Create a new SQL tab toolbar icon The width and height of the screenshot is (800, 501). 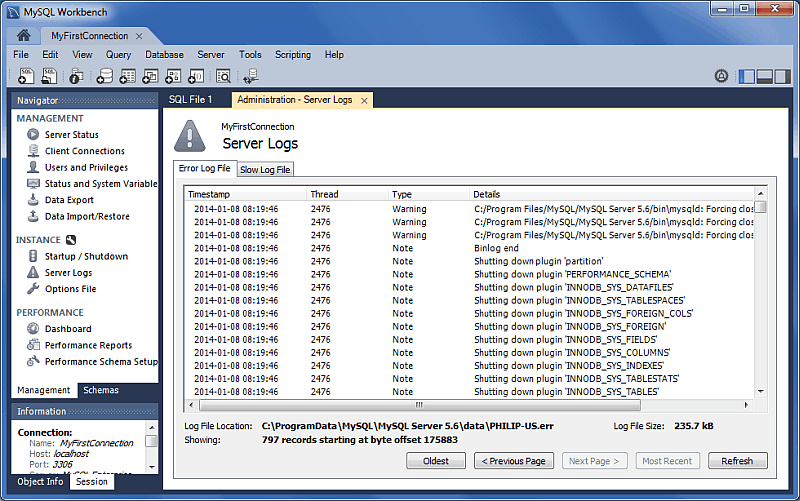click(26, 76)
